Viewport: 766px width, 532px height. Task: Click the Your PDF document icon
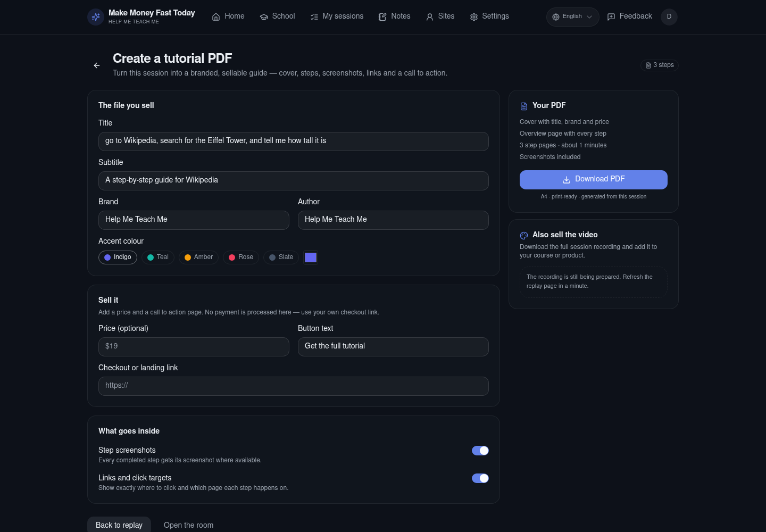pos(524,106)
